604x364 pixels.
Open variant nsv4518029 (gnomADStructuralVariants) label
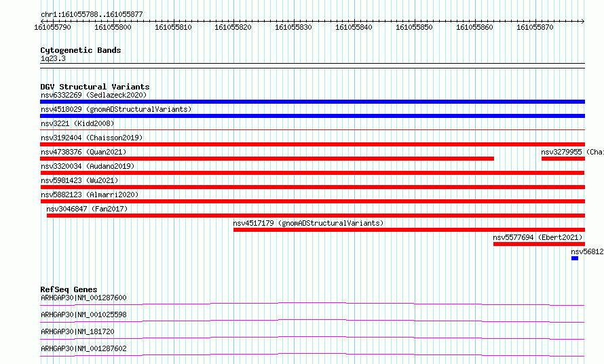(116, 109)
